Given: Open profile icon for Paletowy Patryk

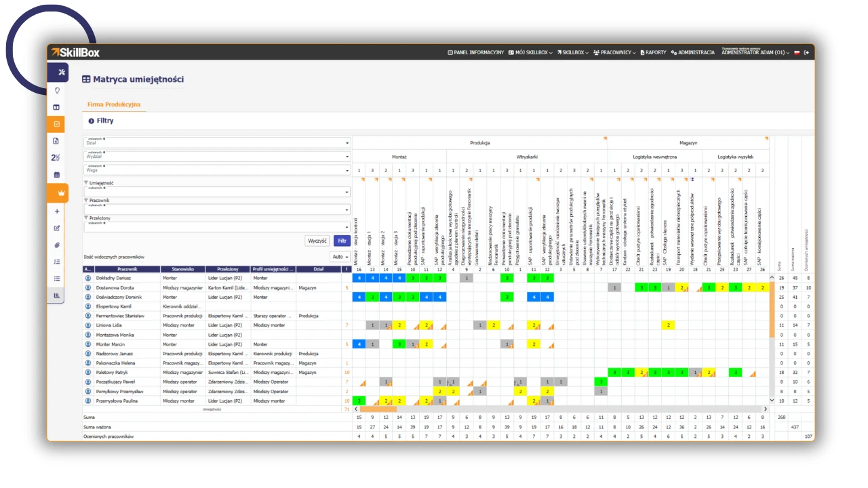Looking at the screenshot, I should 87,373.
